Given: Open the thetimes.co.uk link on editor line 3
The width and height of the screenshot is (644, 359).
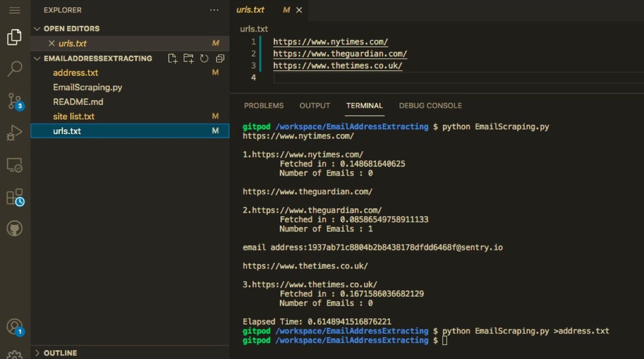Looking at the screenshot, I should (338, 66).
